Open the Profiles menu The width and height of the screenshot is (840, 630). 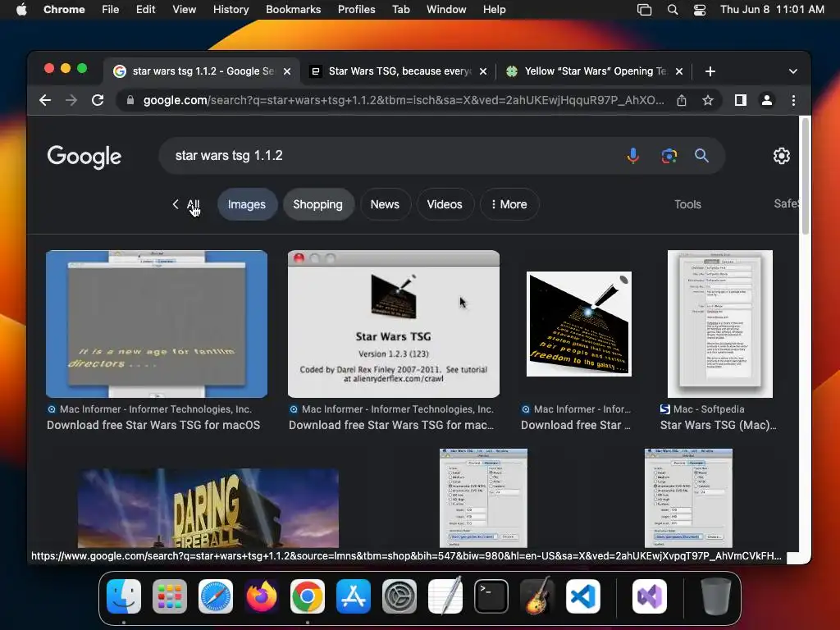click(356, 10)
